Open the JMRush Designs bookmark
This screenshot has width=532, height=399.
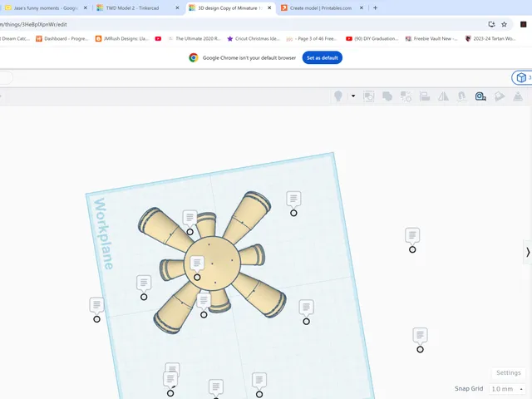pos(122,39)
